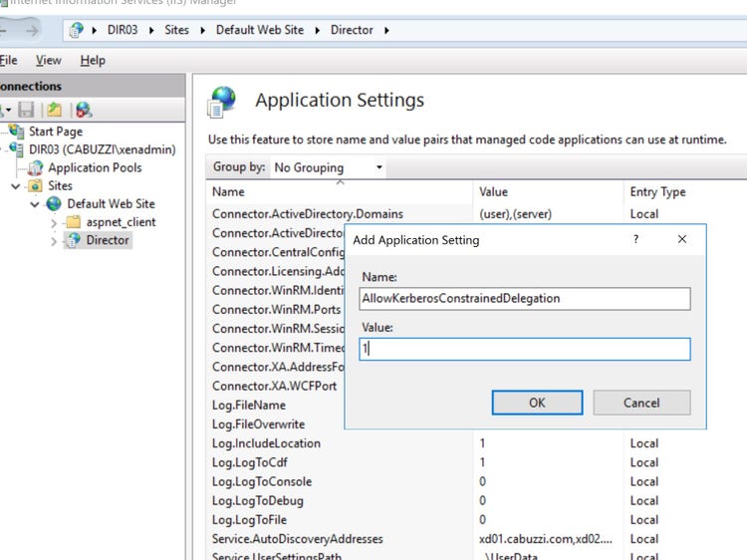Image resolution: width=747 pixels, height=560 pixels.
Task: Select Log.LogToDebug row
Action: 476,500
